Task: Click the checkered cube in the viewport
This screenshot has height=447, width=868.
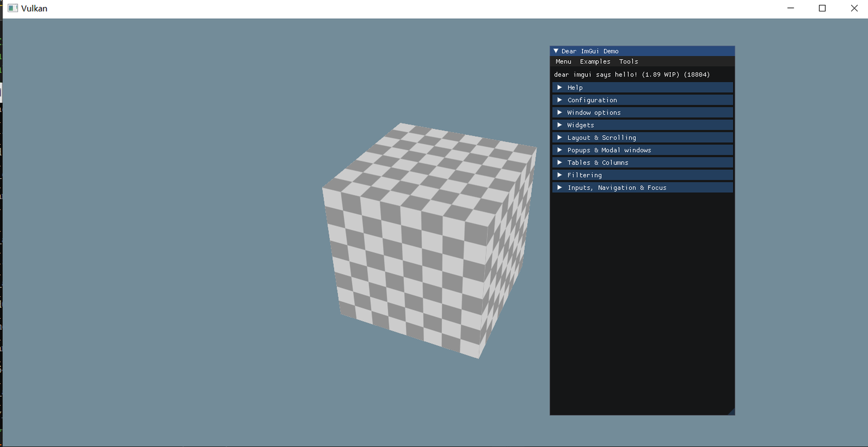Action: pyautogui.click(x=429, y=240)
